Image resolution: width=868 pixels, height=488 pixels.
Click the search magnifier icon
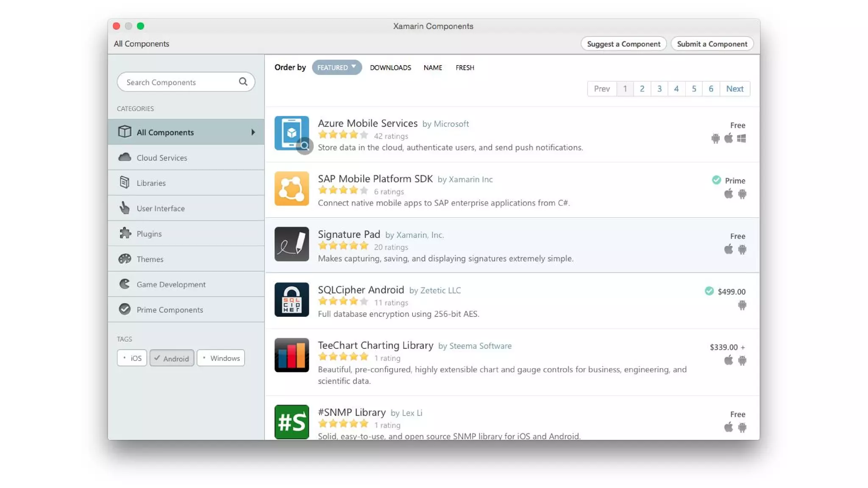coord(243,82)
